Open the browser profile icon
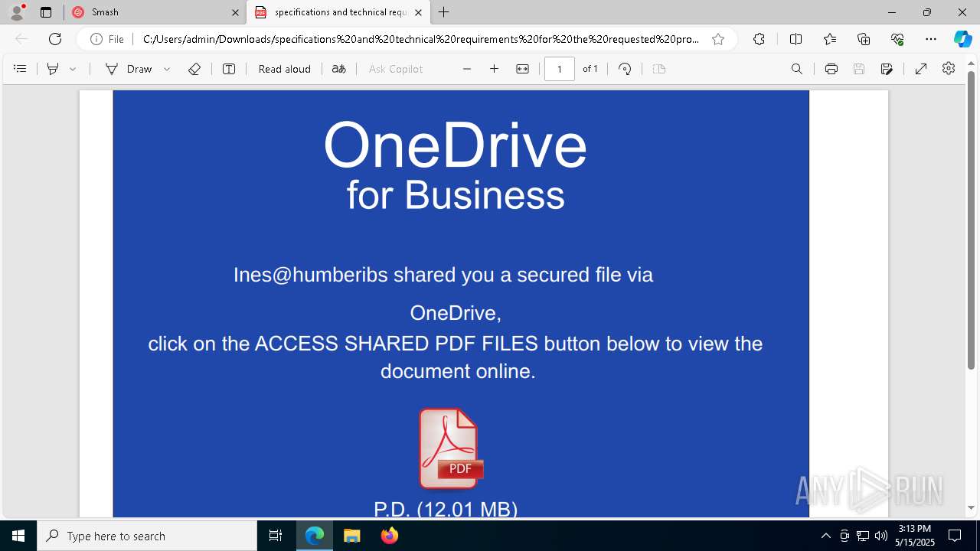Image resolution: width=980 pixels, height=551 pixels. (x=17, y=12)
